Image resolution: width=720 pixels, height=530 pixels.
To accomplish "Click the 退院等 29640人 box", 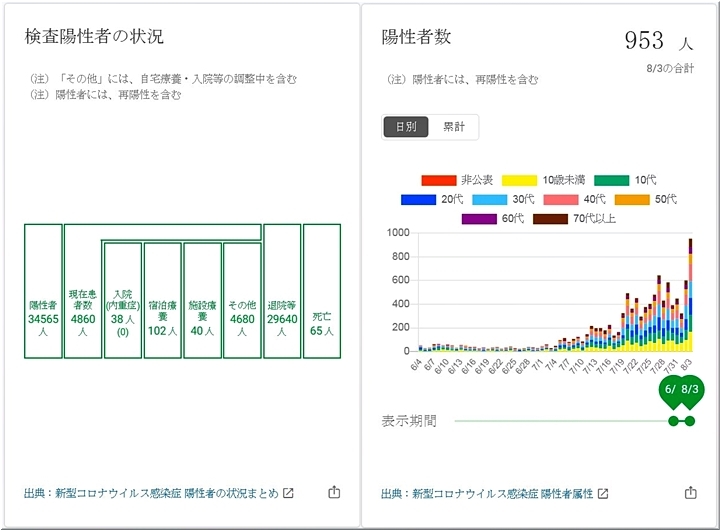I will click(x=282, y=291).
